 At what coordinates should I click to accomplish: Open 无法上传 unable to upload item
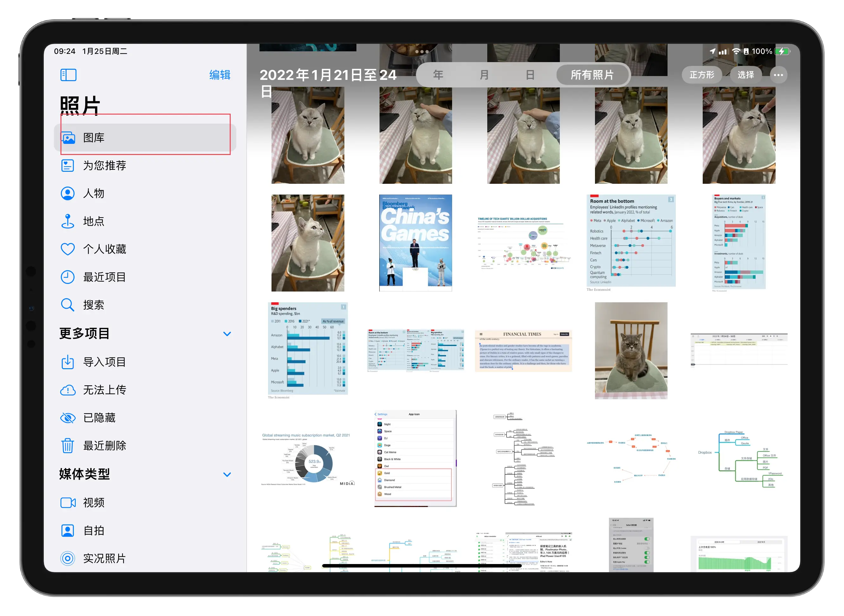tap(145, 390)
